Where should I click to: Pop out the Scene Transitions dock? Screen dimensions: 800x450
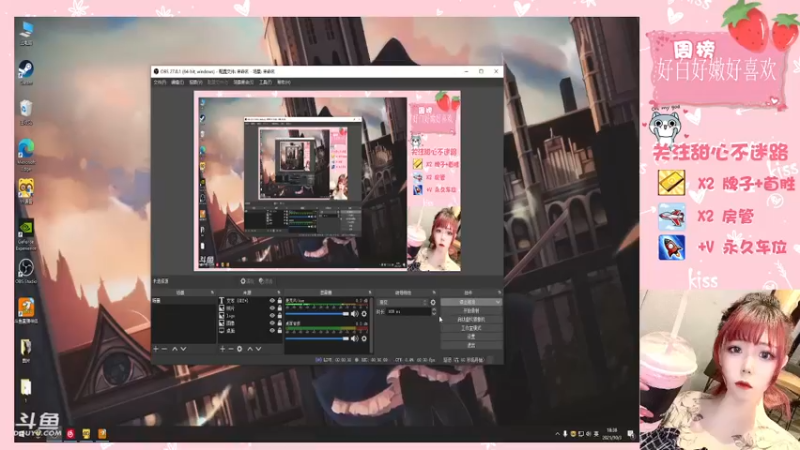pyautogui.click(x=434, y=292)
